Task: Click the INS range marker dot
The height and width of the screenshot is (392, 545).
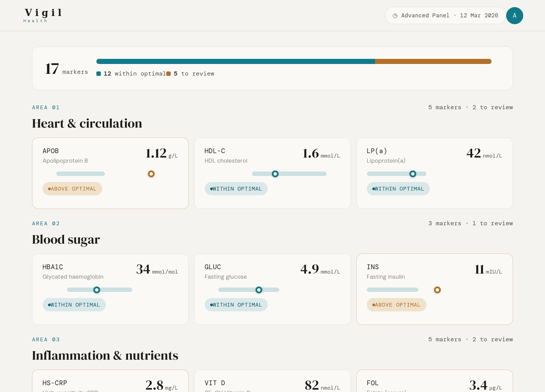Action: click(437, 290)
